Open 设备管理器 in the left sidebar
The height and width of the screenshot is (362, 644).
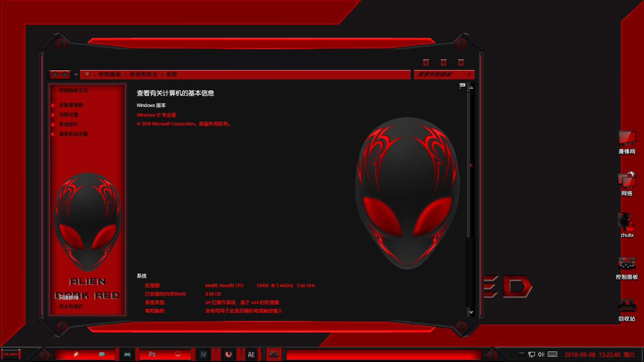(x=71, y=105)
